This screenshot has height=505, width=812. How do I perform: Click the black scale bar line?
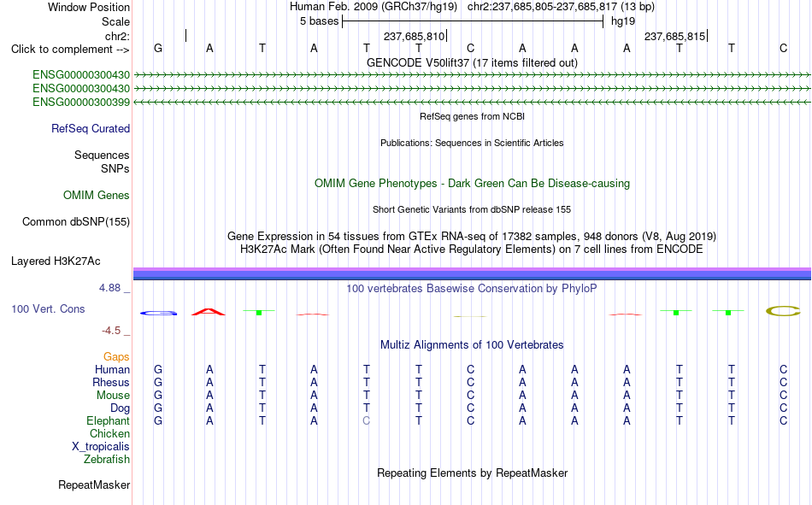tap(473, 21)
